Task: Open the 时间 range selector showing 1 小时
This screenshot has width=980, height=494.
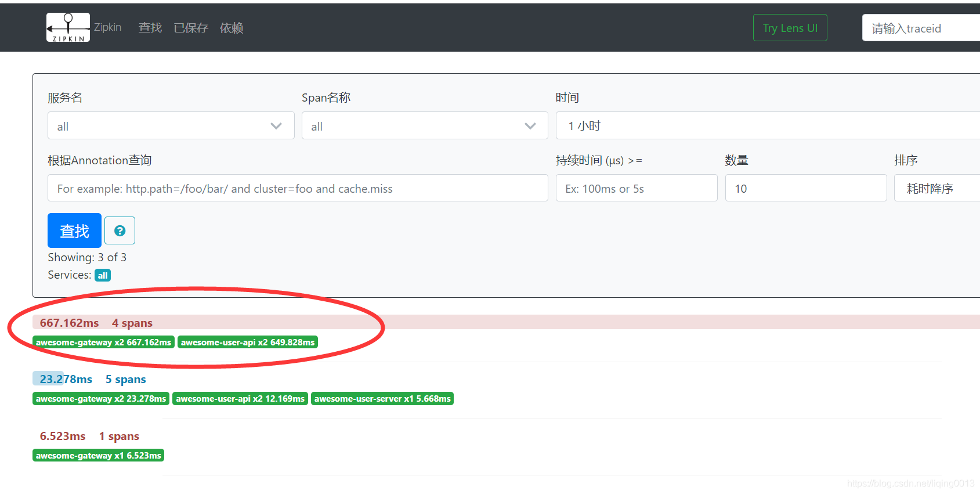Action: click(768, 125)
